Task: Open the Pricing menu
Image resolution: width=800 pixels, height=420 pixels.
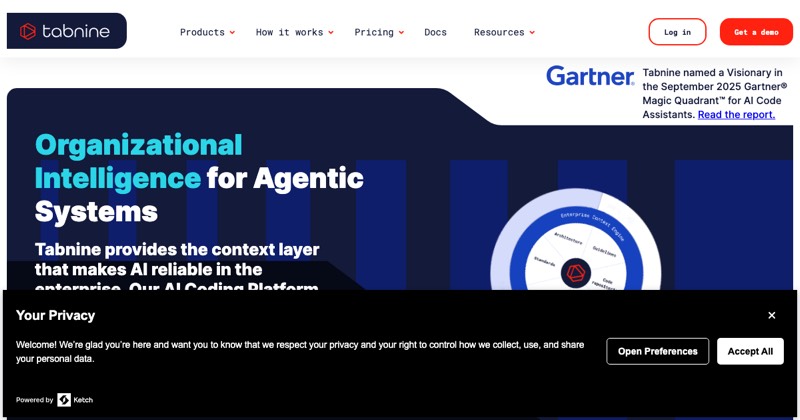Action: point(374,32)
